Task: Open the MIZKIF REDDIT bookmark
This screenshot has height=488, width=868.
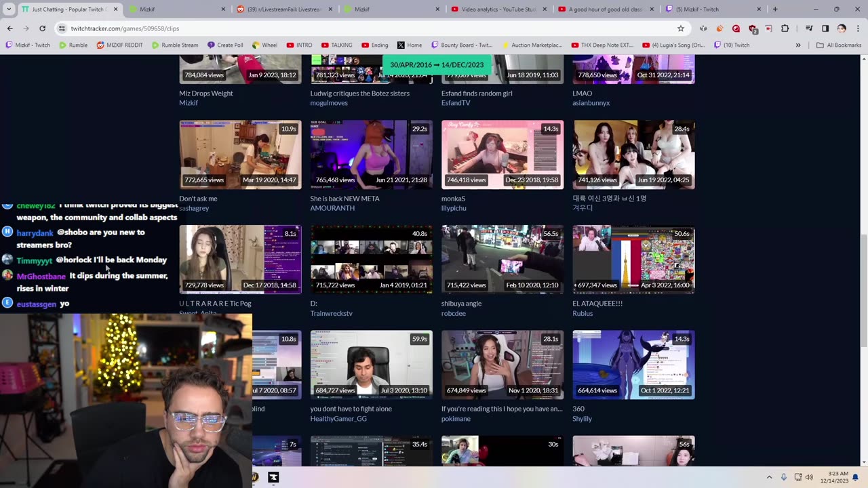Action: [x=119, y=45]
